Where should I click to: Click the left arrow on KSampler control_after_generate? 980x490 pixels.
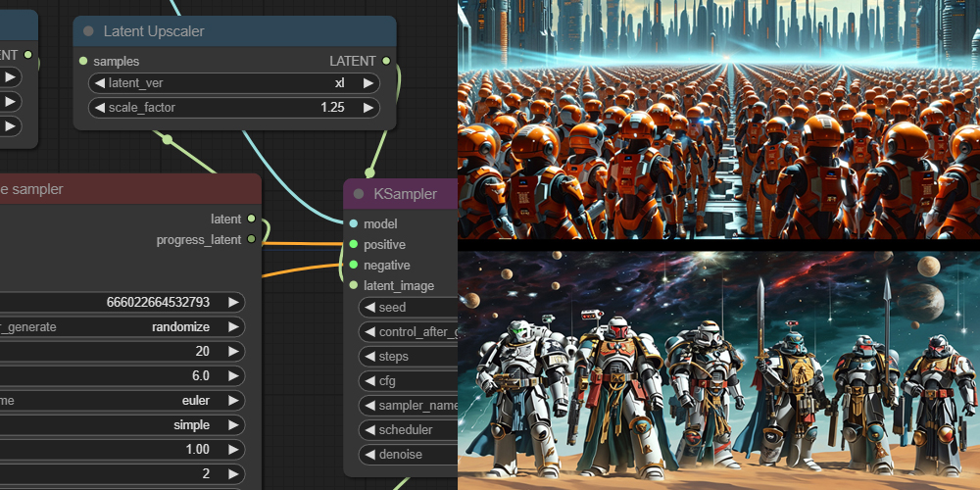[x=369, y=332]
